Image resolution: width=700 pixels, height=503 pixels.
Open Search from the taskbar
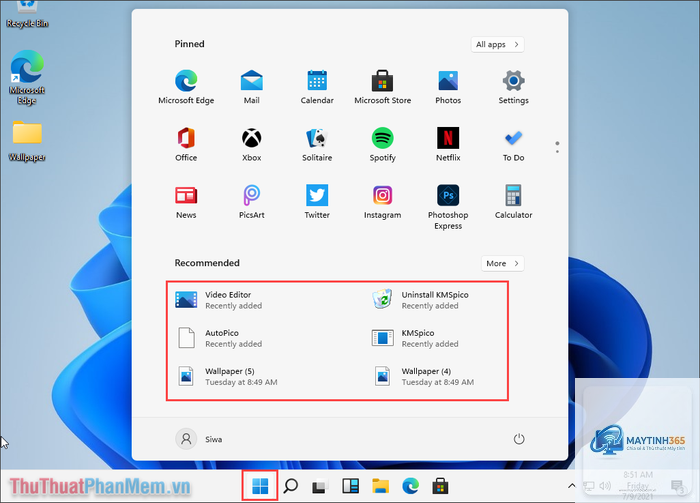pos(291,486)
